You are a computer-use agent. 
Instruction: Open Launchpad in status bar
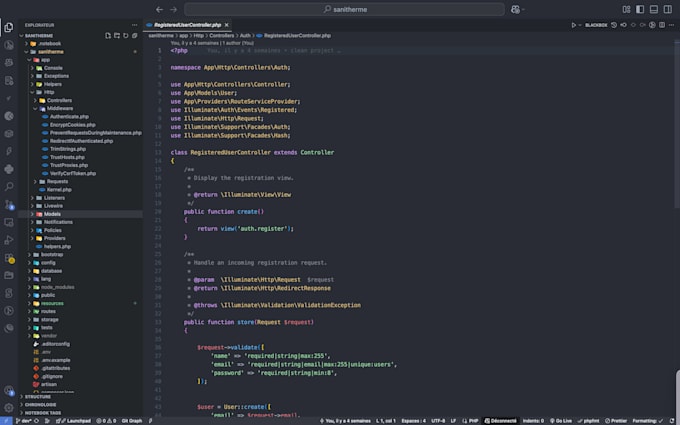point(76,421)
